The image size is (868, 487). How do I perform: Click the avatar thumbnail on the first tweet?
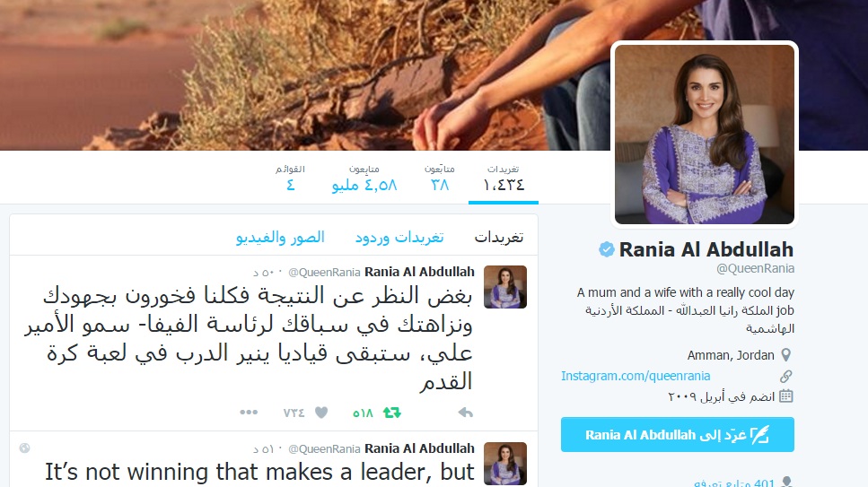(x=504, y=287)
